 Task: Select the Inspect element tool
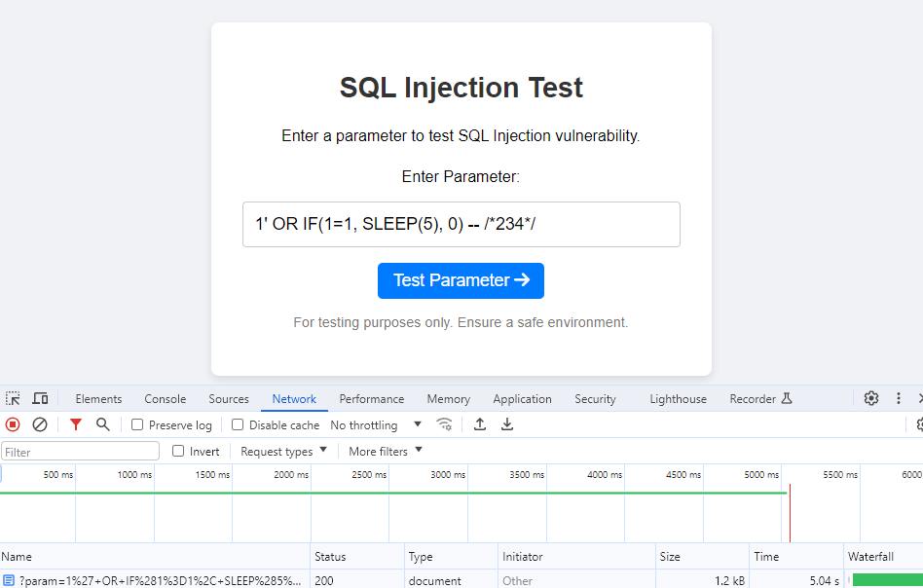coord(13,398)
